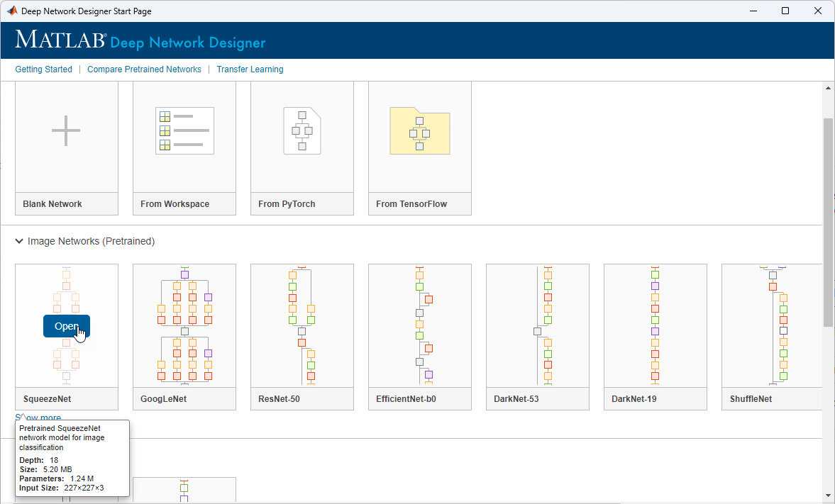
Task: Pick the ResNet-50 network diagram
Action: pos(302,325)
